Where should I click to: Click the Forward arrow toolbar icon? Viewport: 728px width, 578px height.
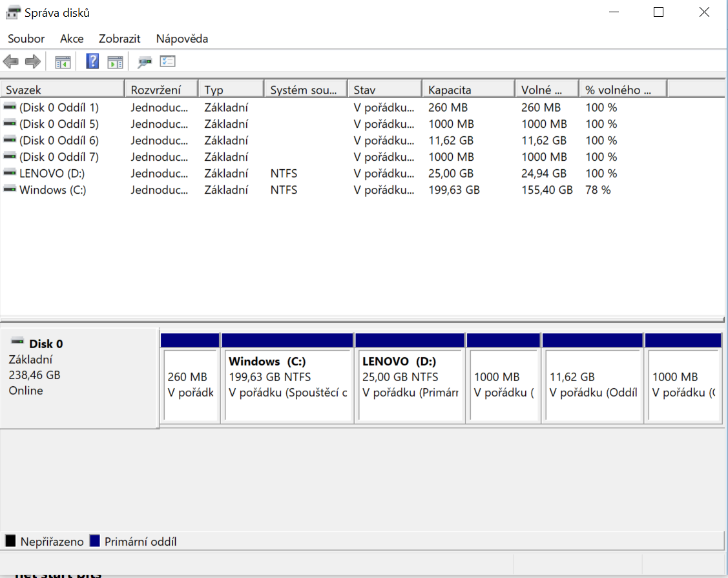tap(32, 62)
